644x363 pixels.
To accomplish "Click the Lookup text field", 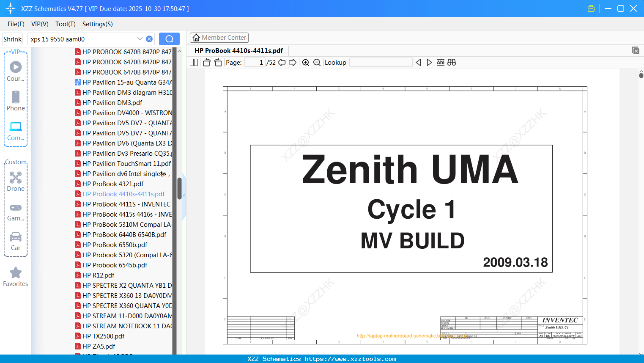I will click(381, 63).
